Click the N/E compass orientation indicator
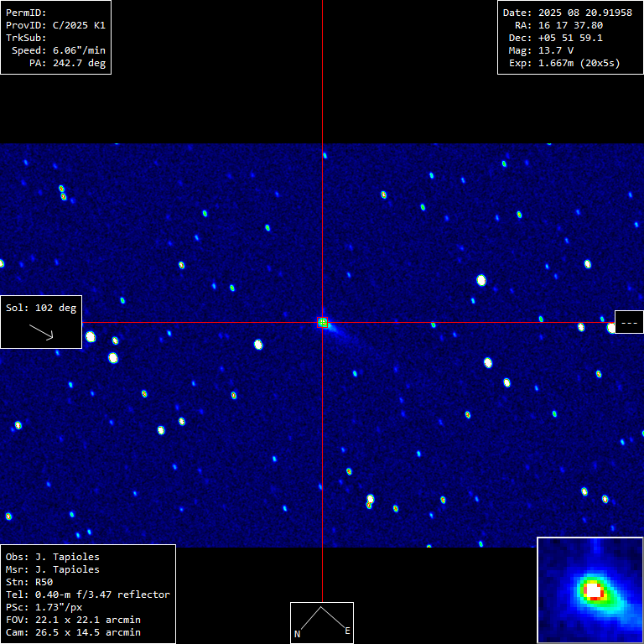This screenshot has width=644, height=644. [x=322, y=622]
